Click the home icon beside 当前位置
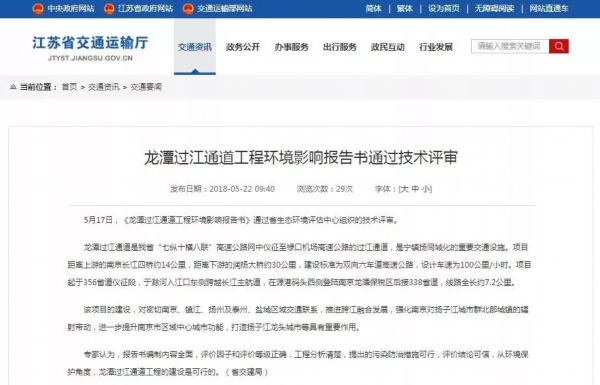Viewport: 600px width, 385px height. [x=13, y=87]
